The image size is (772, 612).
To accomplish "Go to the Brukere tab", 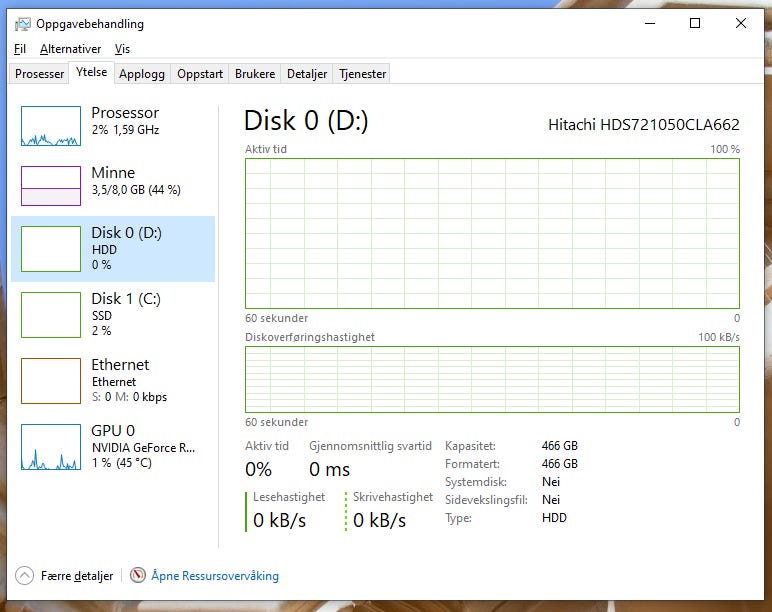I will coord(255,74).
